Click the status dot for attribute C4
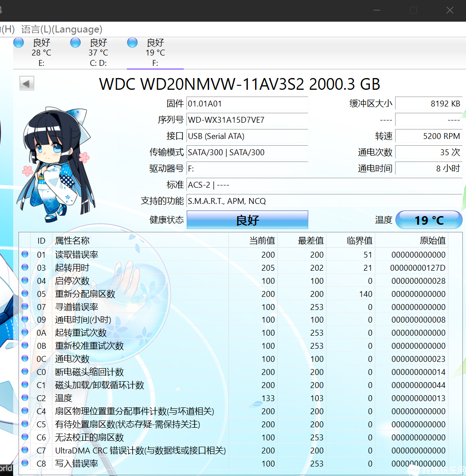 [25, 411]
